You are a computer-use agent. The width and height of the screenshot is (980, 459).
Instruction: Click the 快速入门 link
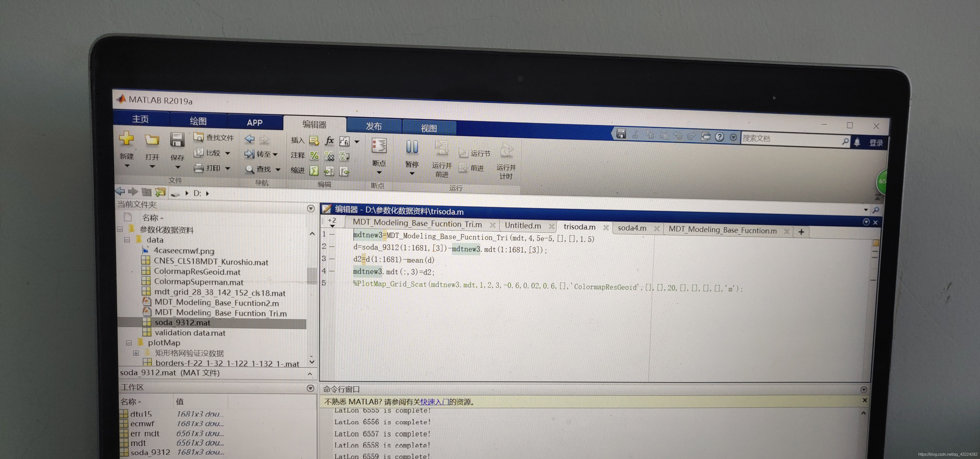[434, 402]
